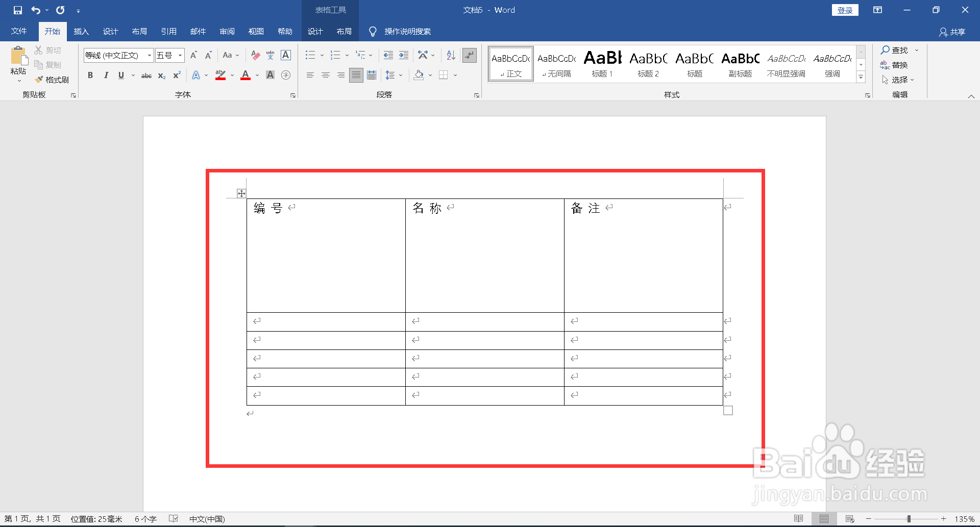Click the Ribbon display options icon
This screenshot has width=980, height=527.
pos(877,10)
